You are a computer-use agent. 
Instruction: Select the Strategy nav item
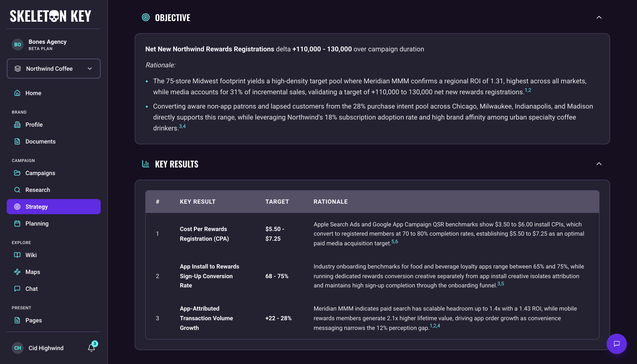(54, 206)
